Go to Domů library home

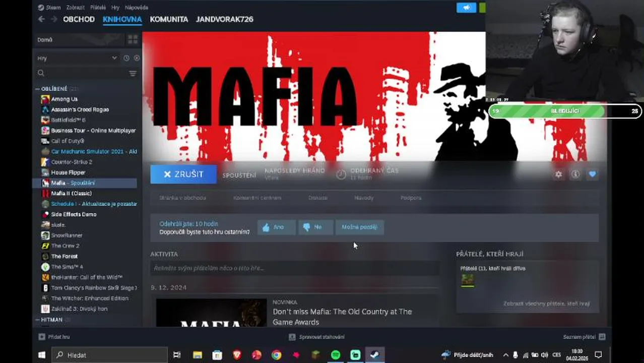point(79,39)
